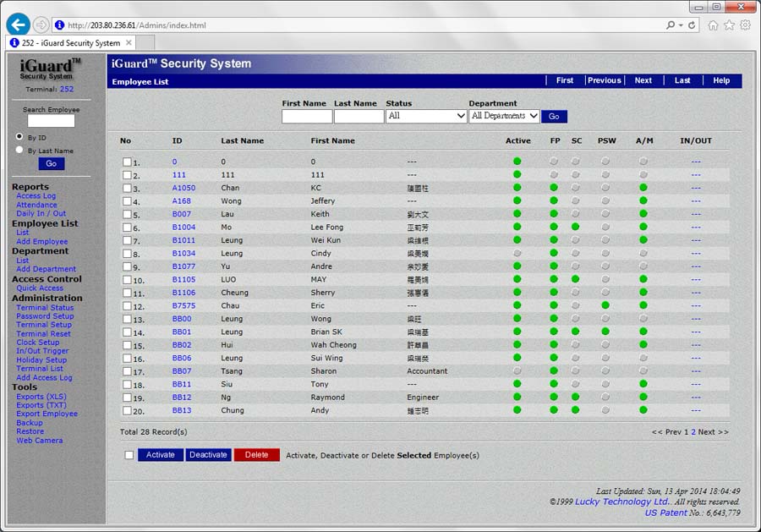Click the SC green dot for LUO MAY

[575, 279]
